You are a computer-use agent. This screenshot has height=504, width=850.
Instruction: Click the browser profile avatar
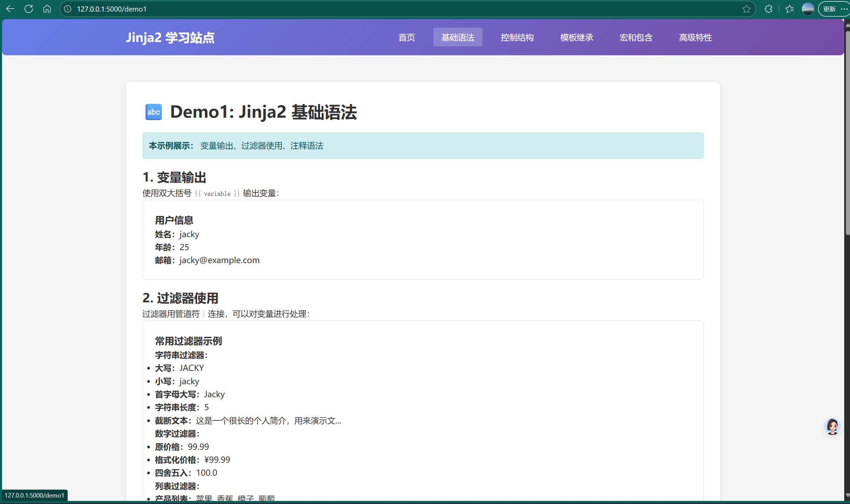point(807,9)
